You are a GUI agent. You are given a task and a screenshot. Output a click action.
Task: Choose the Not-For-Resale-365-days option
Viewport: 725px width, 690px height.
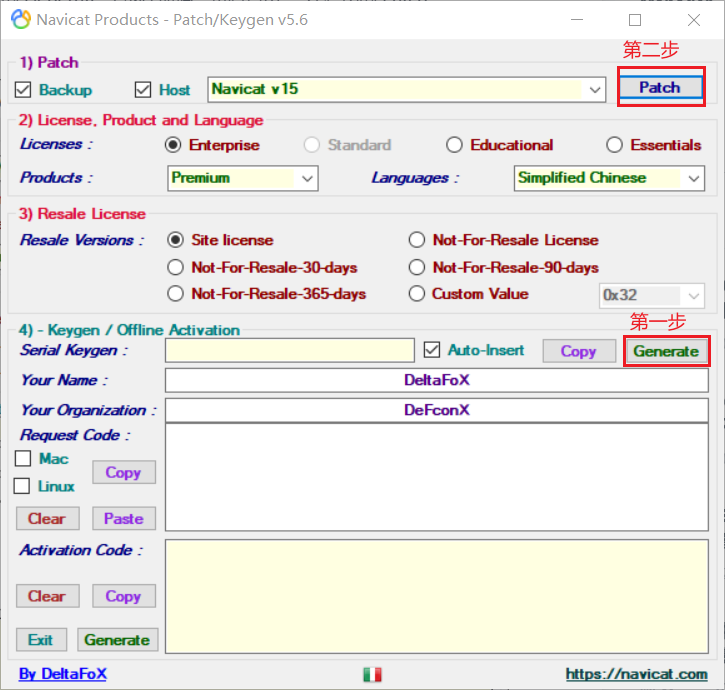tap(176, 294)
